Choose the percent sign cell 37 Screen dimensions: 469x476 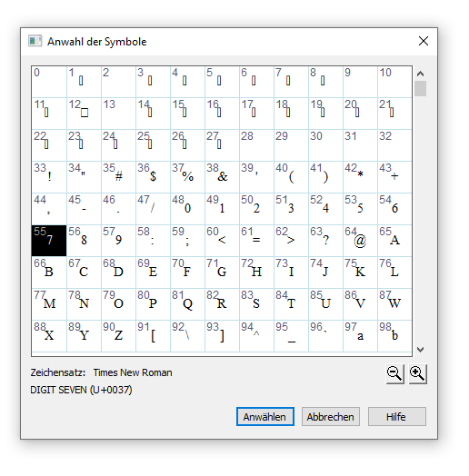click(187, 177)
